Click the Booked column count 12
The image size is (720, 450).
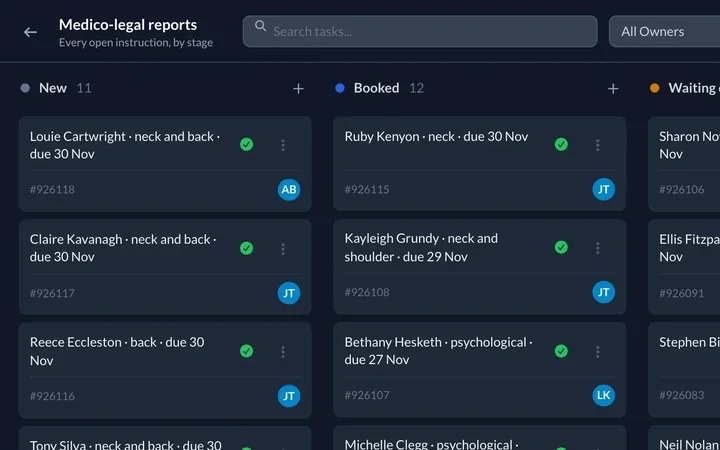pos(416,88)
